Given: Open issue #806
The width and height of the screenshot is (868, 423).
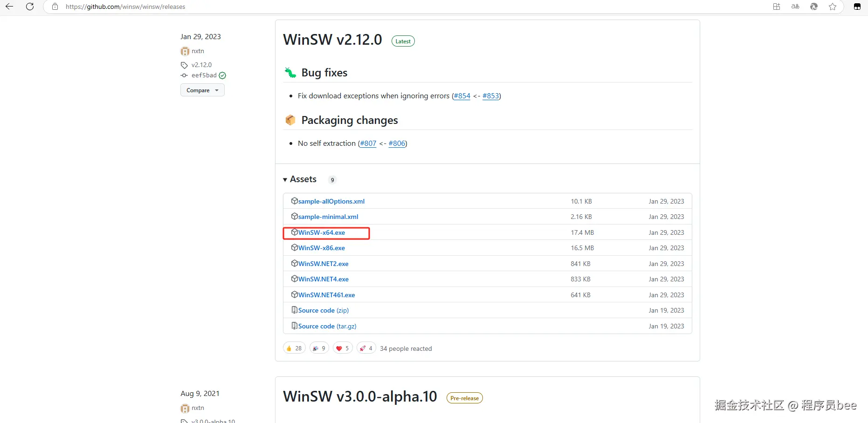Looking at the screenshot, I should 397,143.
